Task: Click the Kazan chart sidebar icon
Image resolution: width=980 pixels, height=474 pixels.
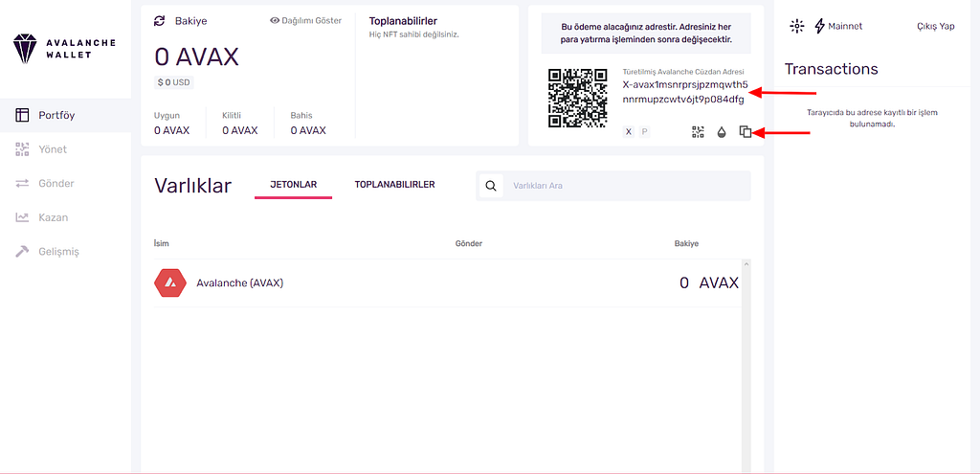Action: point(23,217)
